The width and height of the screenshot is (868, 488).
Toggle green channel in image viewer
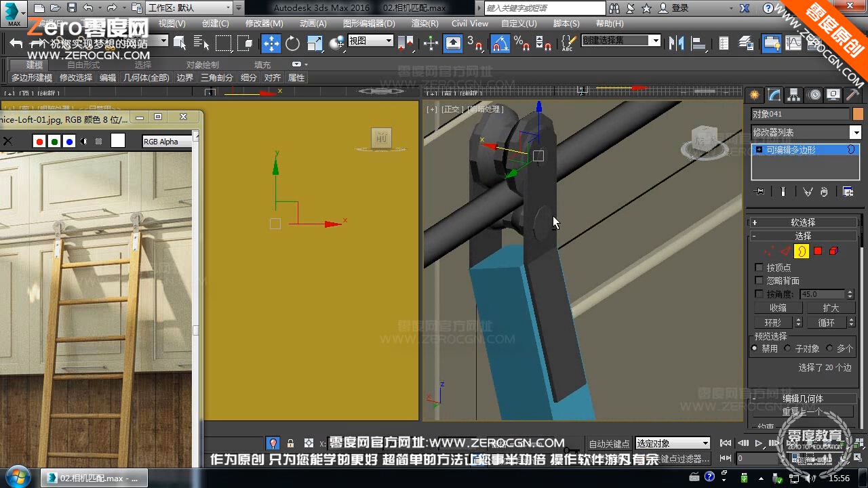click(x=54, y=141)
